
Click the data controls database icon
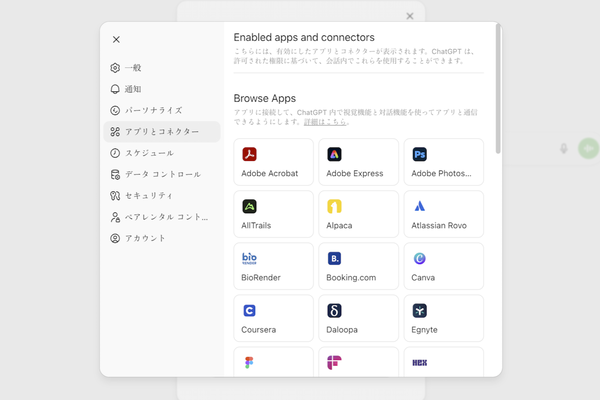click(115, 174)
